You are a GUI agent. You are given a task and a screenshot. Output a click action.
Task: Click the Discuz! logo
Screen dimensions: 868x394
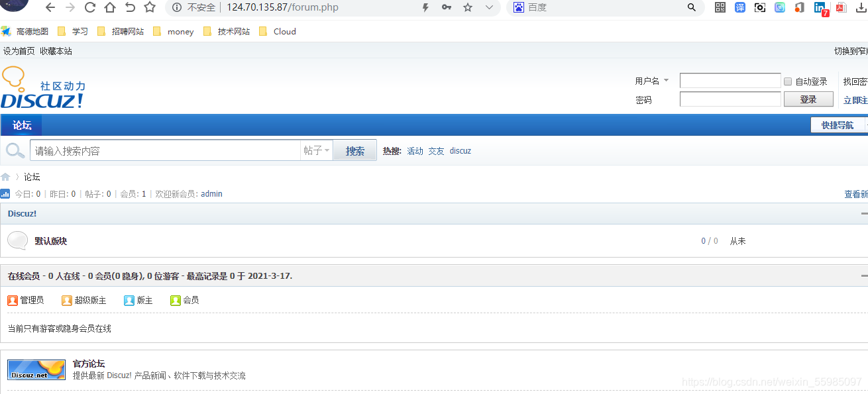[43, 87]
